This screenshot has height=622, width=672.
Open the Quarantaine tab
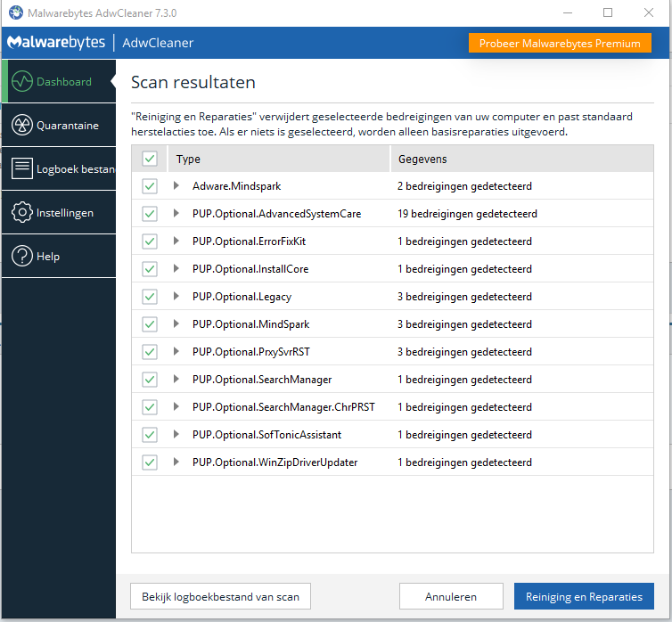click(x=67, y=126)
